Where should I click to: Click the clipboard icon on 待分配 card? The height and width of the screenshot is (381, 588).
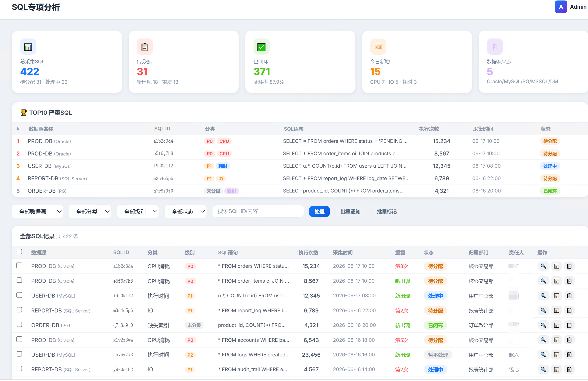(x=145, y=47)
